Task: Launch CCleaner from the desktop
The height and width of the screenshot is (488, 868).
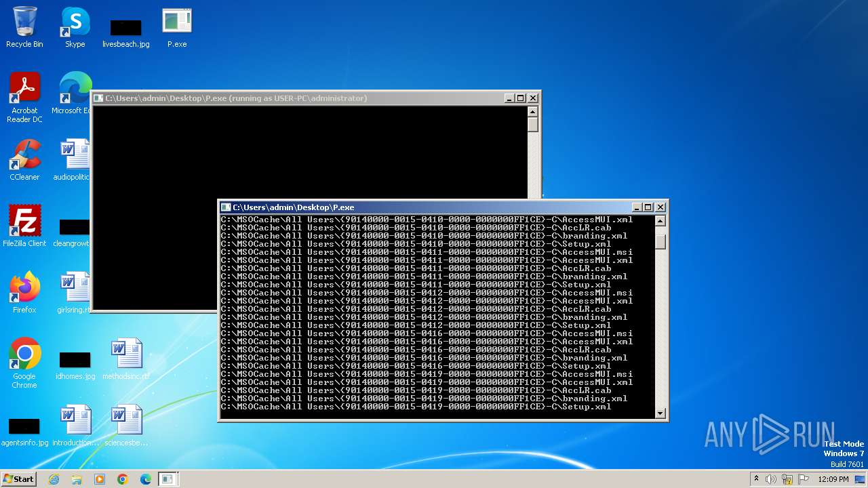Action: point(24,160)
